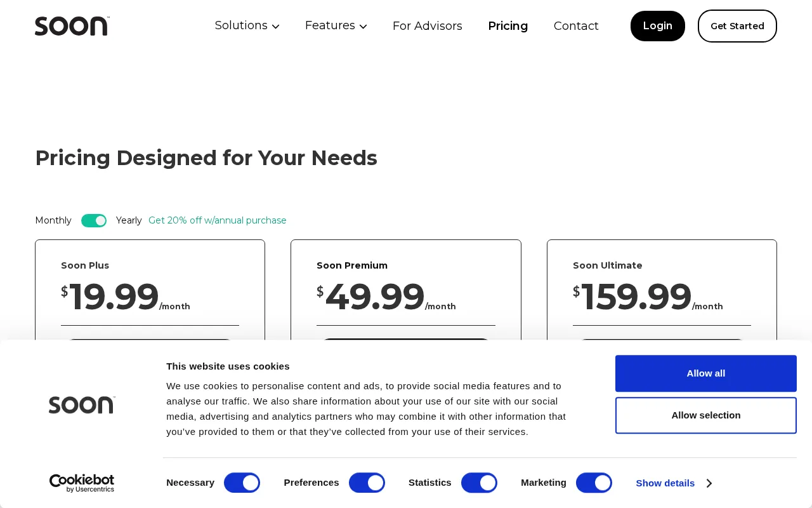Viewport: 812px width, 508px height.
Task: Expand the Solutions dropdown menu
Action: [247, 26]
